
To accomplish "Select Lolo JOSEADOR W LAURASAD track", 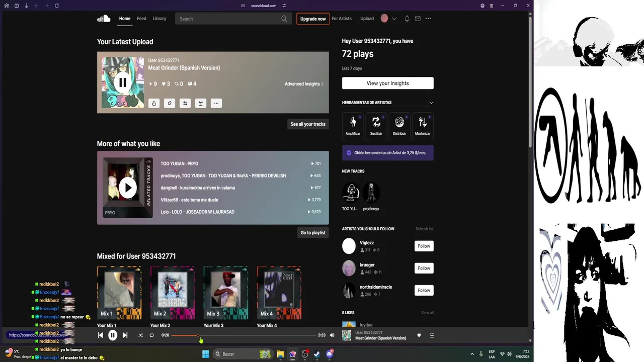I will click(x=198, y=212).
